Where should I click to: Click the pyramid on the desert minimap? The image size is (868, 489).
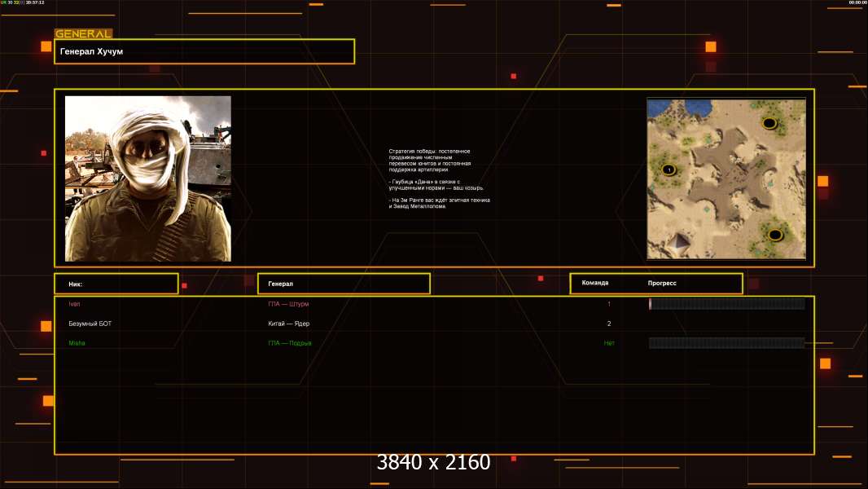[678, 242]
